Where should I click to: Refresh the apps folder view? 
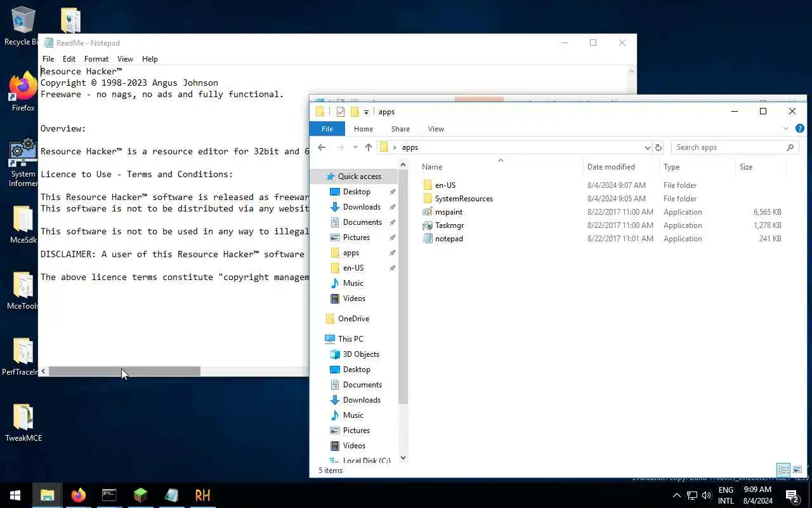click(658, 147)
